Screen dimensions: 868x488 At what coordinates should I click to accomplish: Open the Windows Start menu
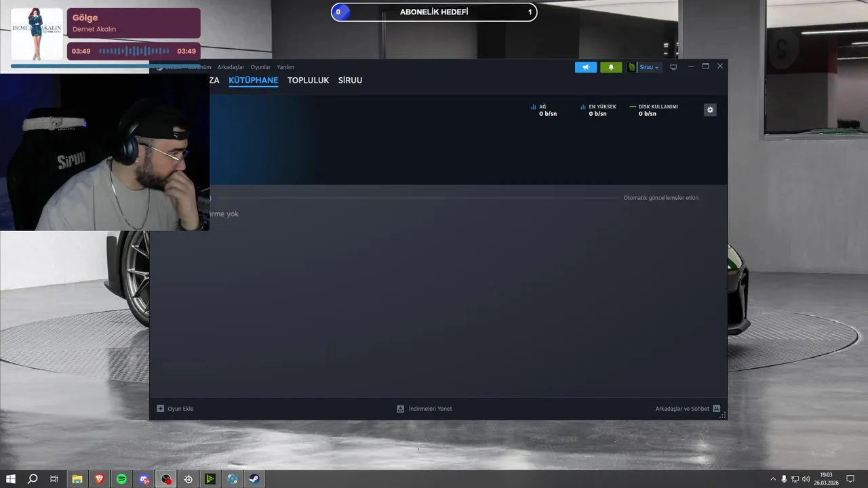pyautogui.click(x=11, y=479)
